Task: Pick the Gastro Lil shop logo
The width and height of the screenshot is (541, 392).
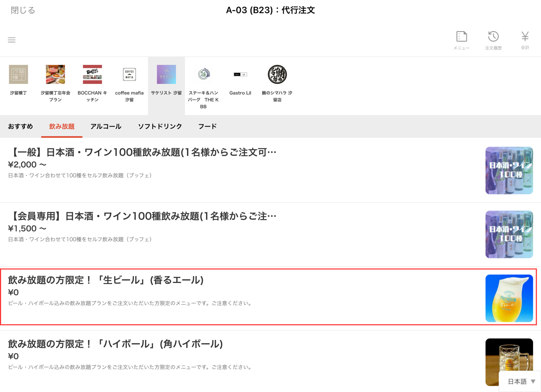Action: click(x=240, y=74)
